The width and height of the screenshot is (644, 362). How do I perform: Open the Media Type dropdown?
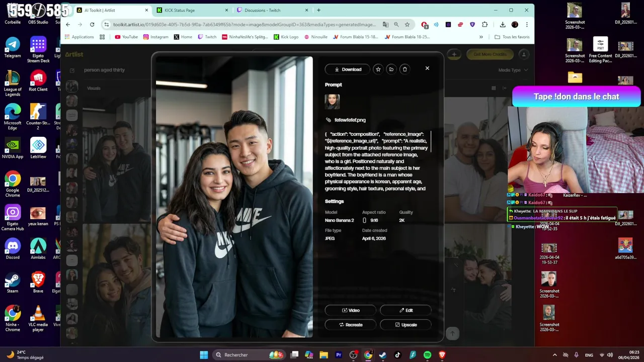(513, 70)
